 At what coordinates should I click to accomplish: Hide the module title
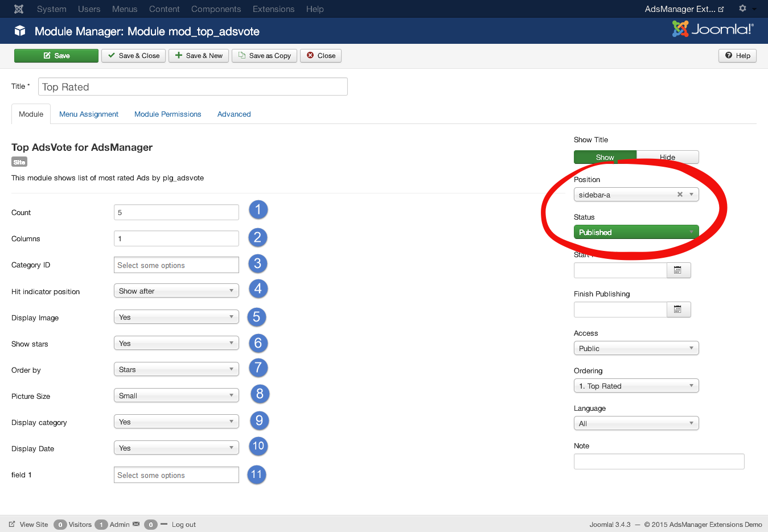tap(667, 157)
